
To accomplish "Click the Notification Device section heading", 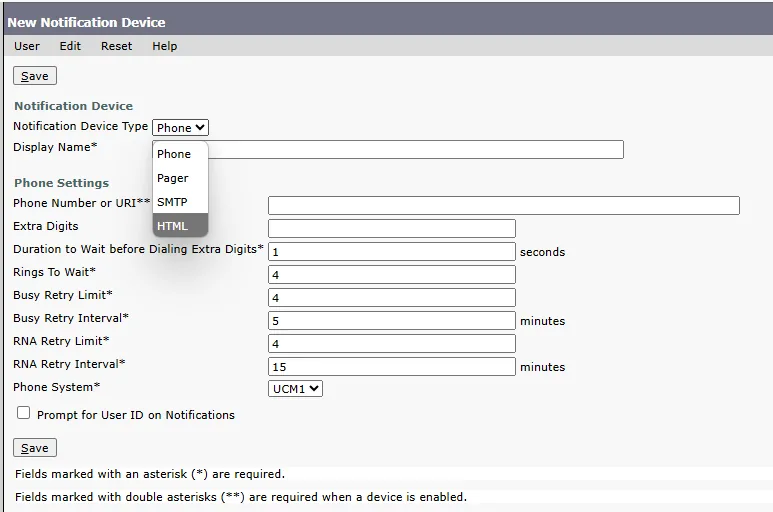I will pyautogui.click(x=73, y=106).
